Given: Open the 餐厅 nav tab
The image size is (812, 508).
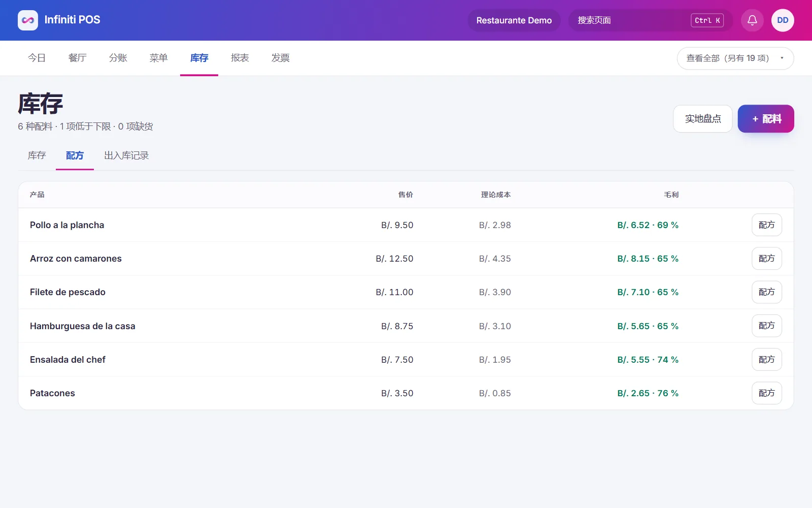Looking at the screenshot, I should 77,58.
